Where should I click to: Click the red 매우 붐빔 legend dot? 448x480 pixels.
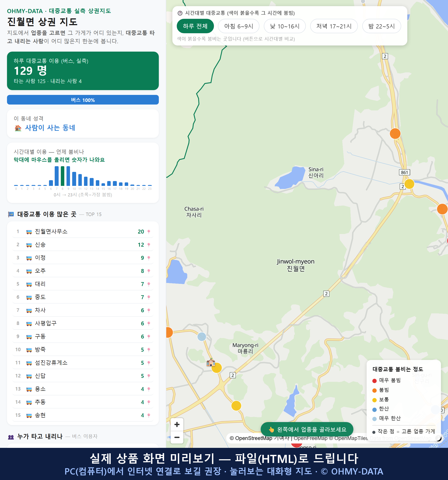coord(374,381)
